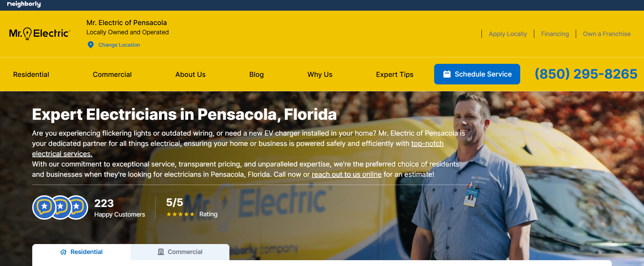This screenshot has height=266, width=644.
Task: Open the Financing link
Action: pos(555,34)
